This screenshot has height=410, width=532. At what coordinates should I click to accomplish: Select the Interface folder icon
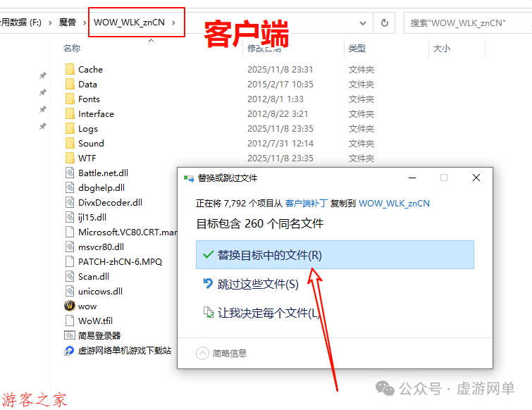point(70,113)
